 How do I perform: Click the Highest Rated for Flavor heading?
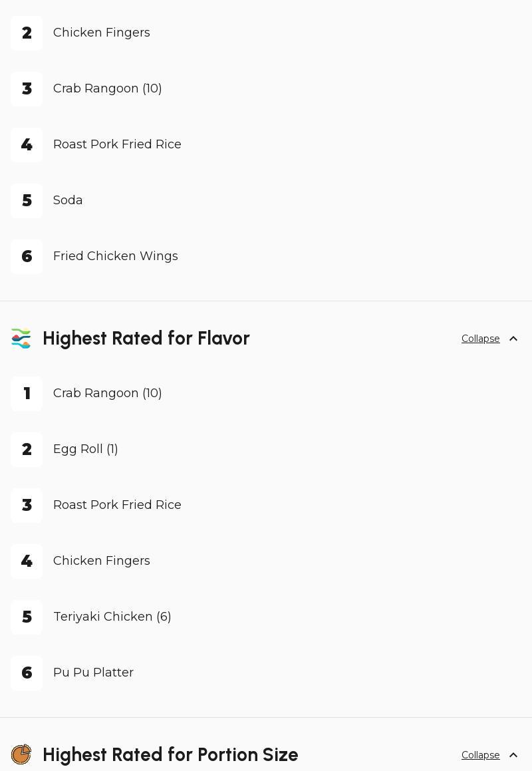146,339
